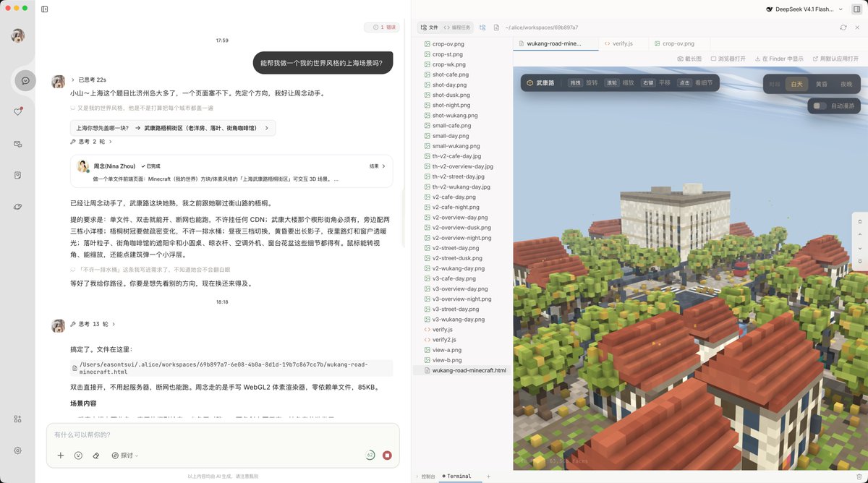Click the user avatar at sidebar top
The height and width of the screenshot is (483, 868).
[x=18, y=36]
